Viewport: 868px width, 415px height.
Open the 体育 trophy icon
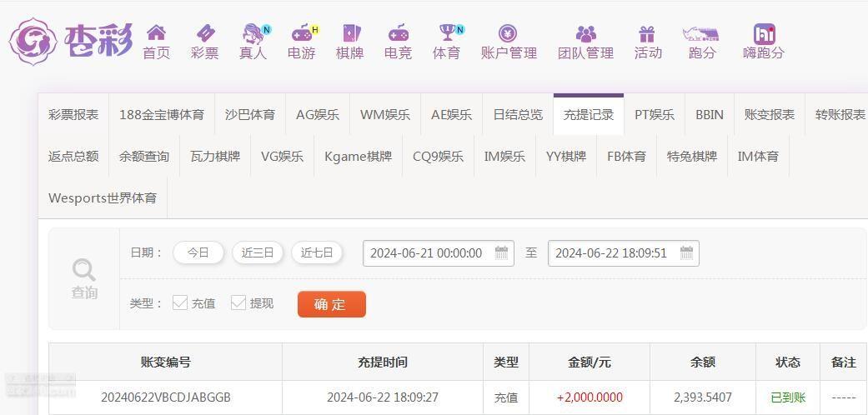[x=447, y=33]
